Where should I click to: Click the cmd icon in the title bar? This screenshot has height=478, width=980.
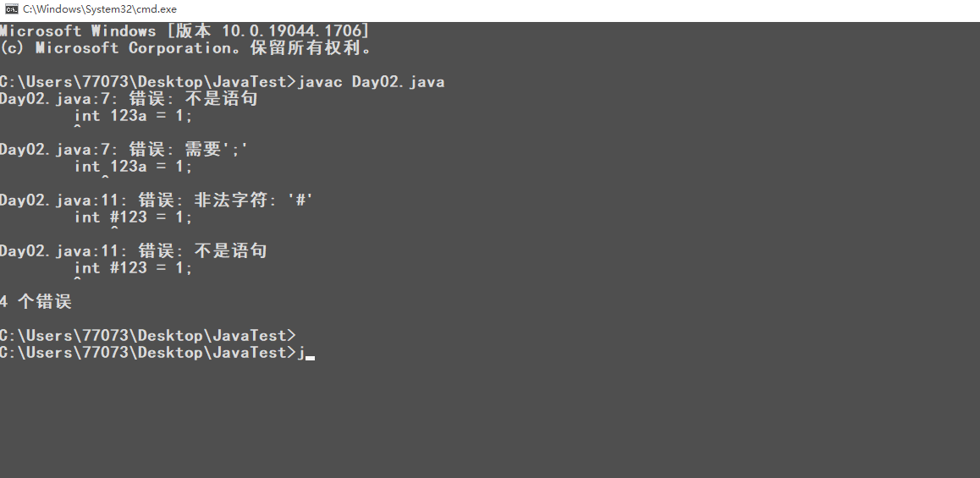point(11,8)
